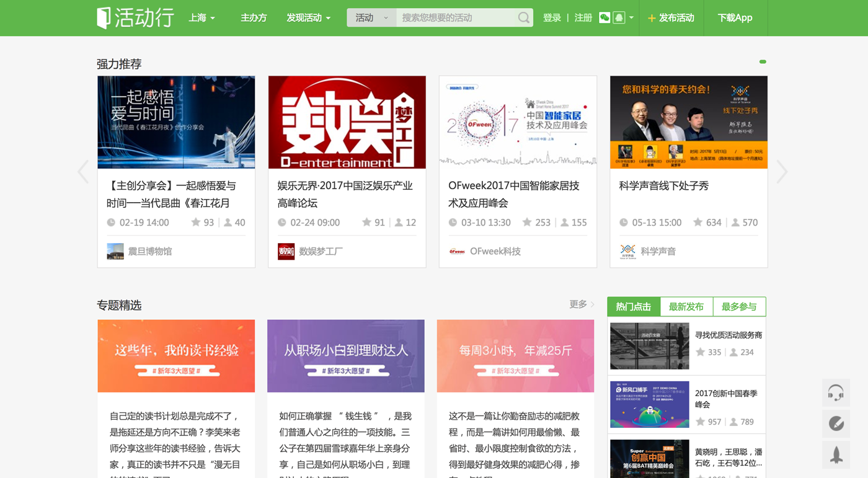Click clock icon next to 02-24 09:00
The image size is (868, 478).
[281, 223]
